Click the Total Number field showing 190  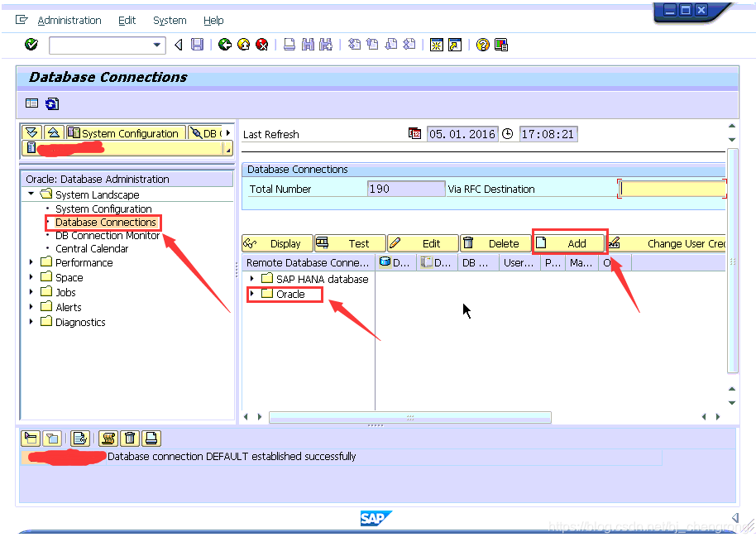pos(406,189)
